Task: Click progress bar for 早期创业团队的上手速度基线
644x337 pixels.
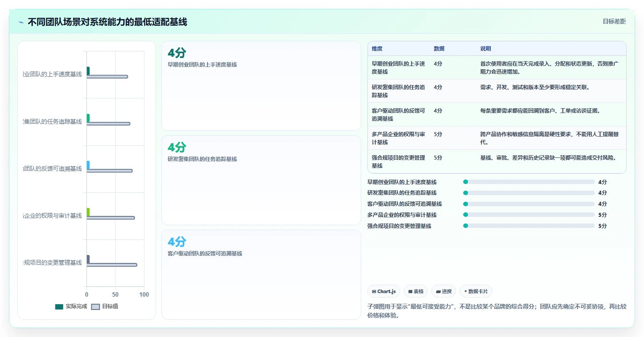Action: point(529,182)
